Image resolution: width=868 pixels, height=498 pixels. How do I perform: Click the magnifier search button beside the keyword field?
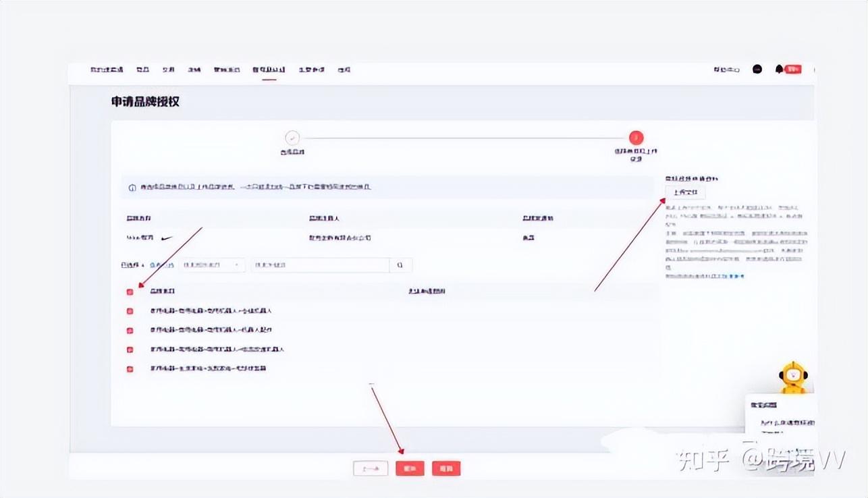pyautogui.click(x=400, y=265)
